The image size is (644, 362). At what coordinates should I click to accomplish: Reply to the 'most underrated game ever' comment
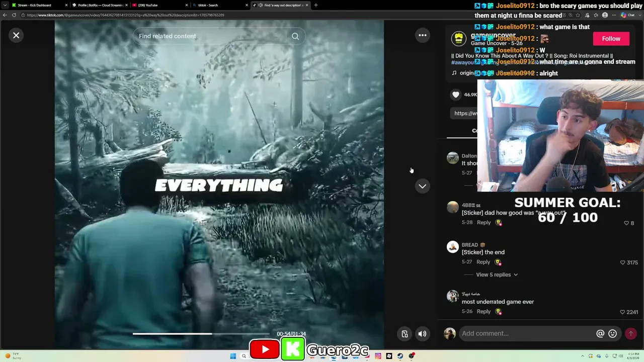[x=484, y=311]
